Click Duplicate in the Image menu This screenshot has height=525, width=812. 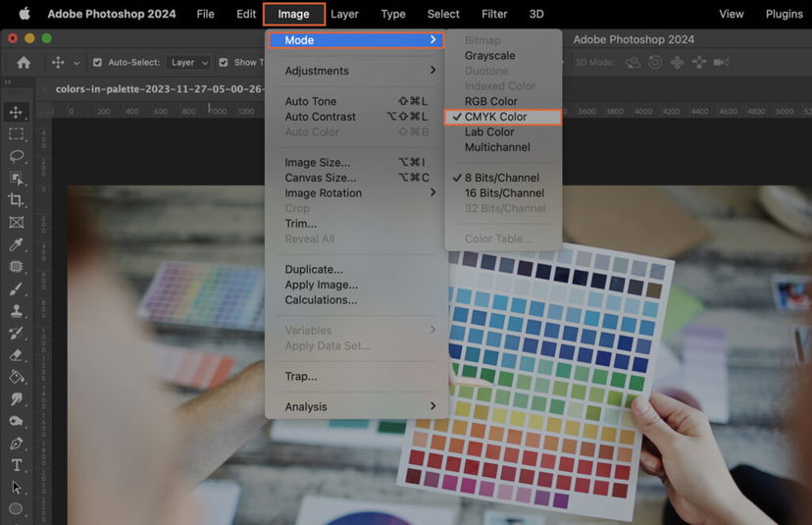[x=314, y=270]
